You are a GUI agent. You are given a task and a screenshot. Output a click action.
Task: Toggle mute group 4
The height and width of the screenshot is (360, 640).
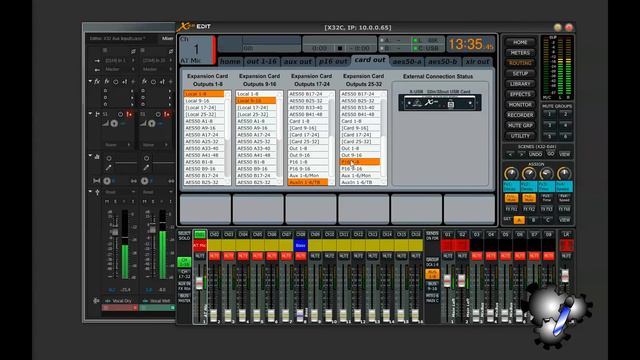pyautogui.click(x=565, y=125)
